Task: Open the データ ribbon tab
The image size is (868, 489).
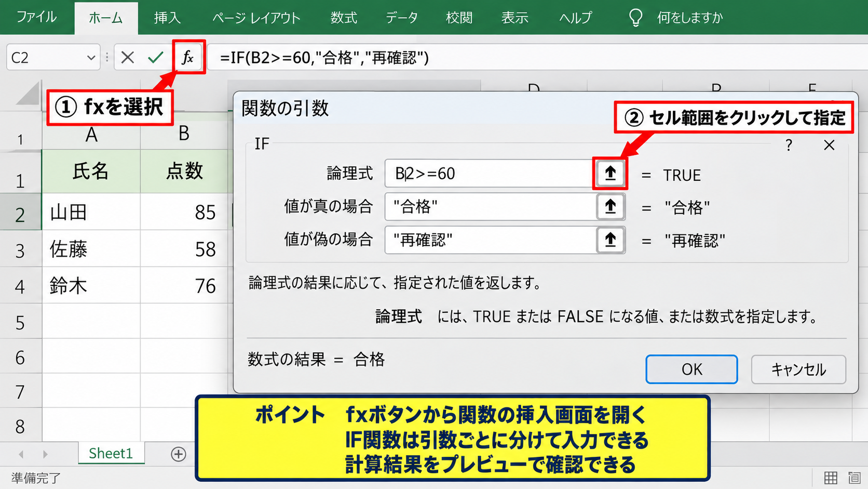Action: (x=401, y=18)
